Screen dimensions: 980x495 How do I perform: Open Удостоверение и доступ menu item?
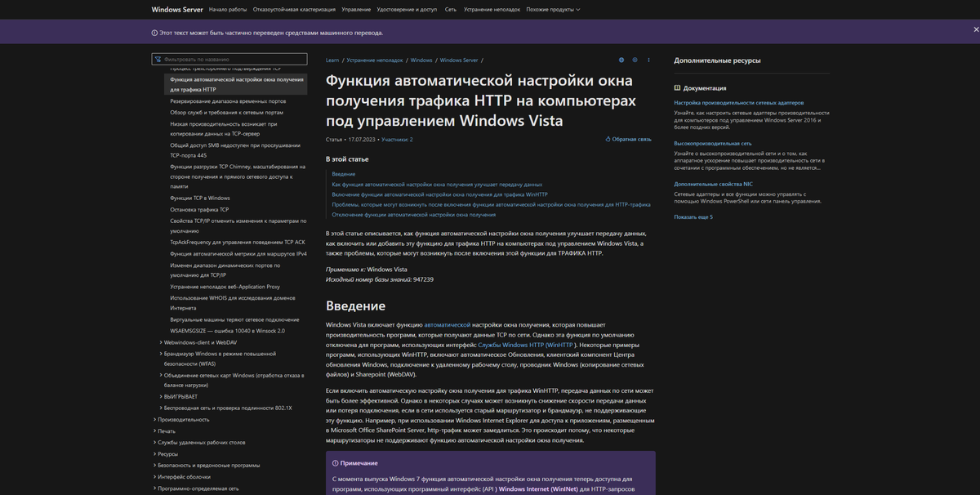pyautogui.click(x=407, y=9)
